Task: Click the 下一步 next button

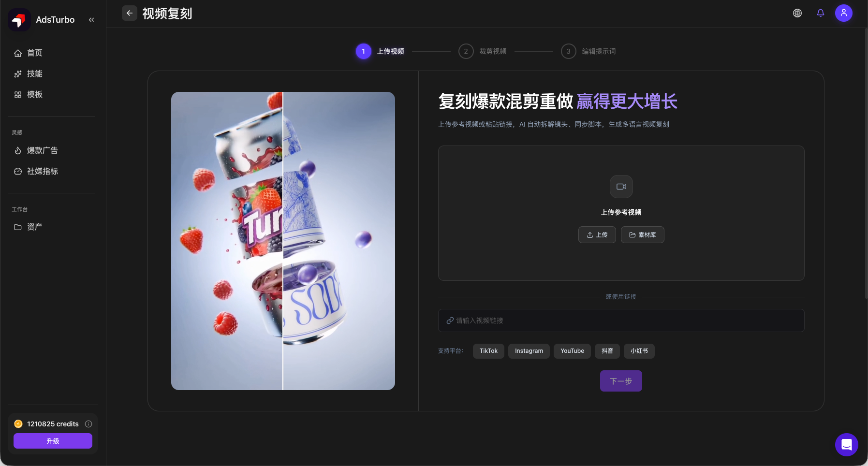Action: point(621,381)
